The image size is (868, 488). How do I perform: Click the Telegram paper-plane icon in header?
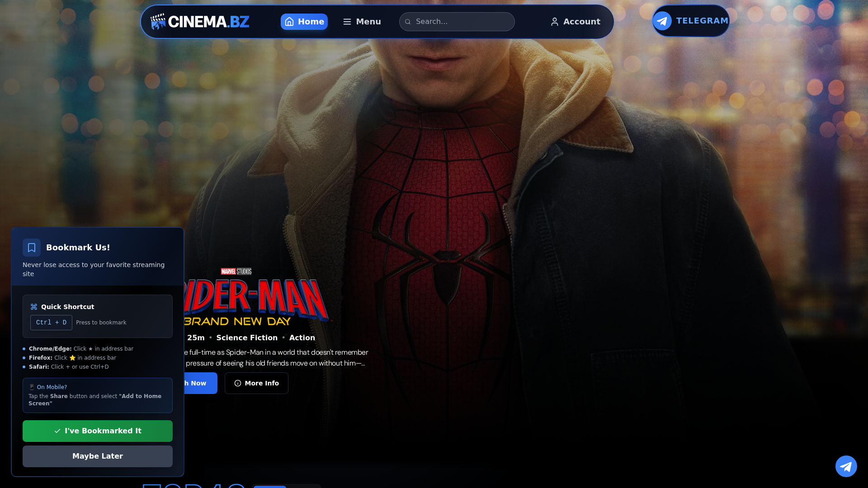[x=662, y=21]
